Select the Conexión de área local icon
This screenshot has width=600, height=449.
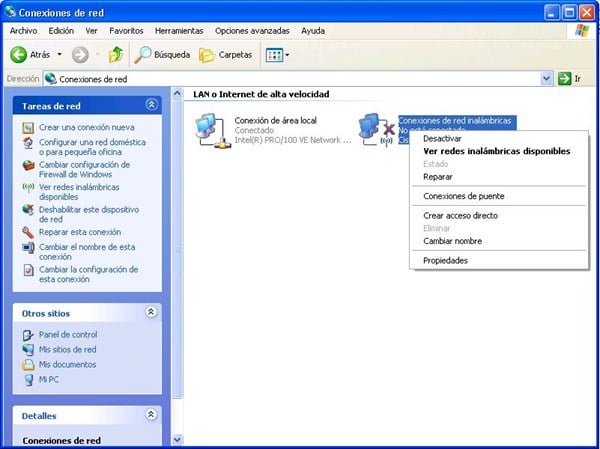click(x=212, y=130)
